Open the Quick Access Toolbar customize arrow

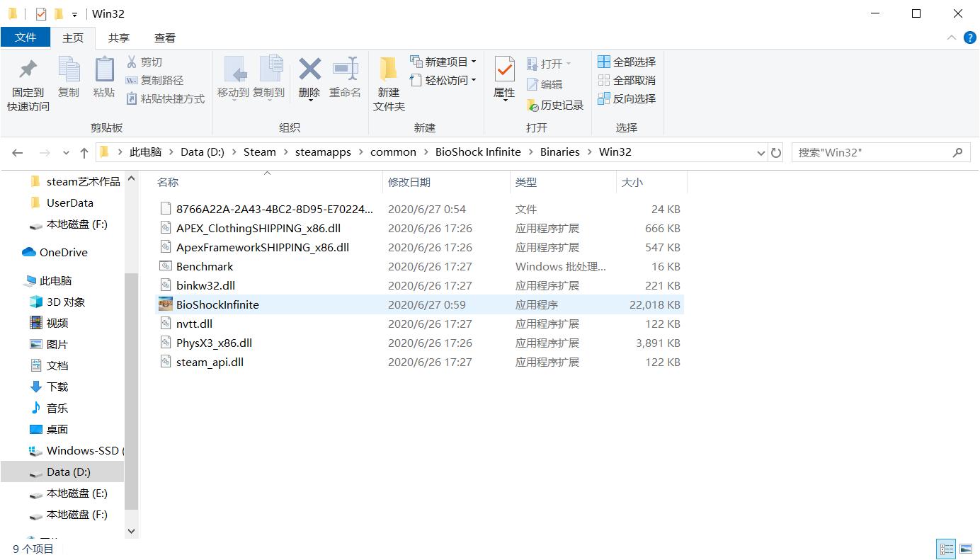74,14
